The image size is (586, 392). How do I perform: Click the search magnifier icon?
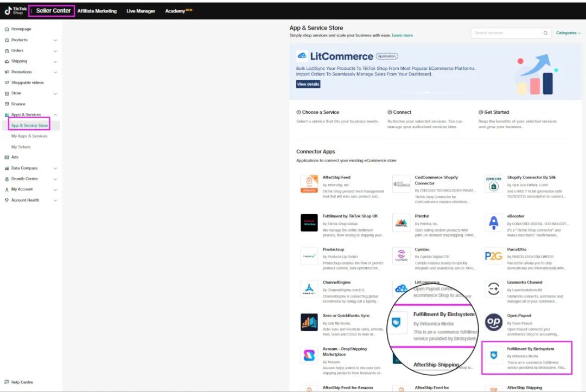point(545,33)
